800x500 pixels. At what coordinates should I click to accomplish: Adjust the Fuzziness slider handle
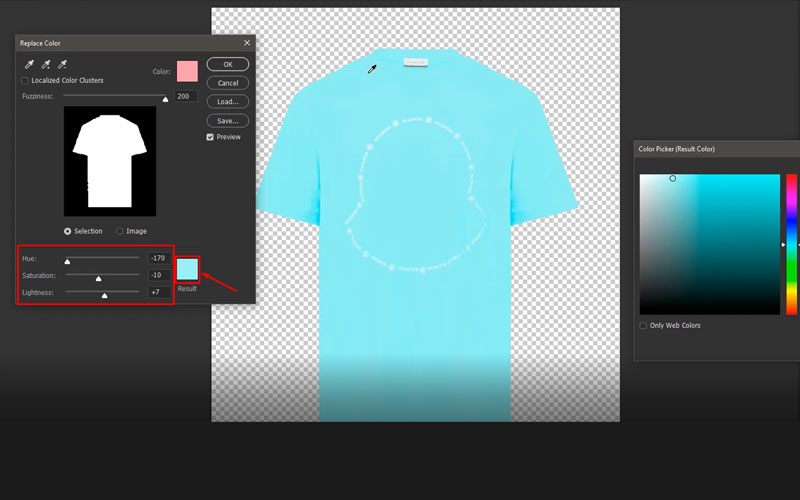(165, 99)
